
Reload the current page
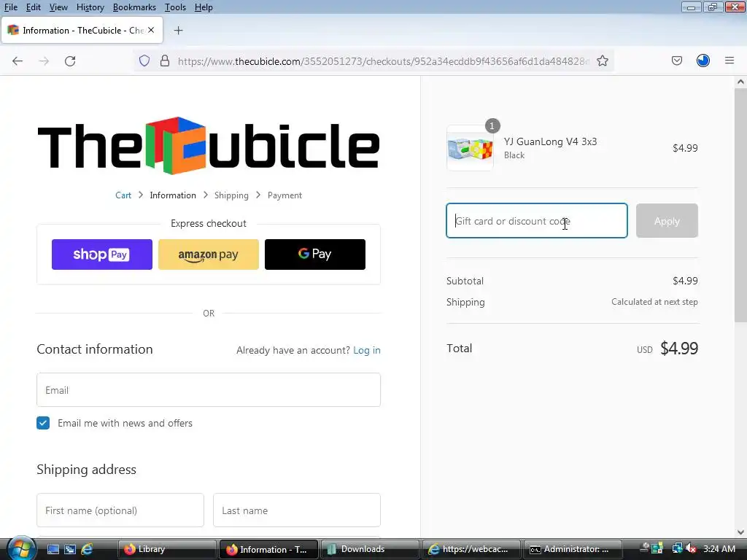click(x=70, y=61)
